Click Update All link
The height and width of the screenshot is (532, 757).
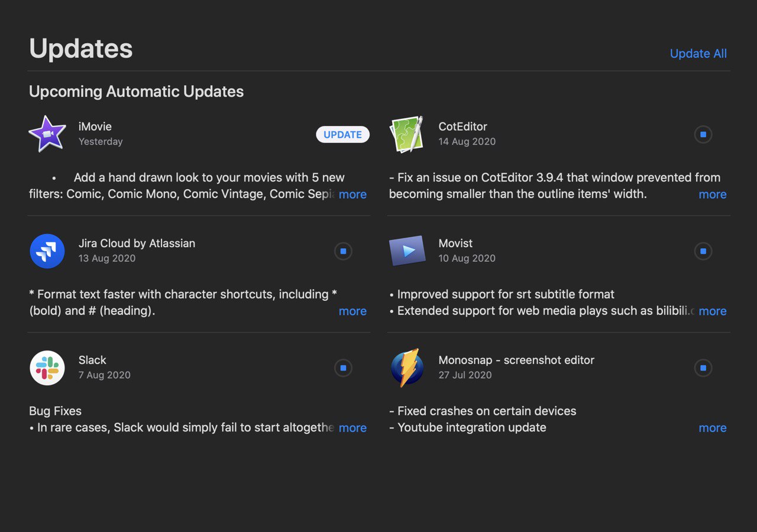coord(698,54)
